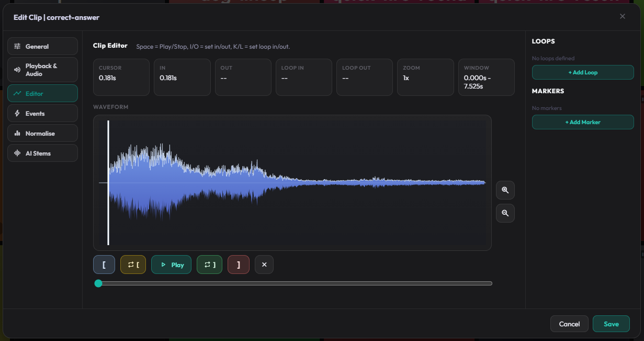Cancel clip editing
The height and width of the screenshot is (341, 644).
coord(569,324)
